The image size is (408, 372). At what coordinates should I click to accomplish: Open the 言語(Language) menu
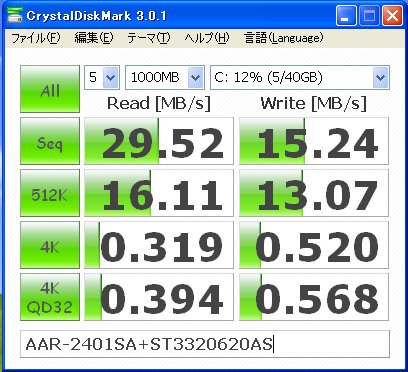click(283, 38)
